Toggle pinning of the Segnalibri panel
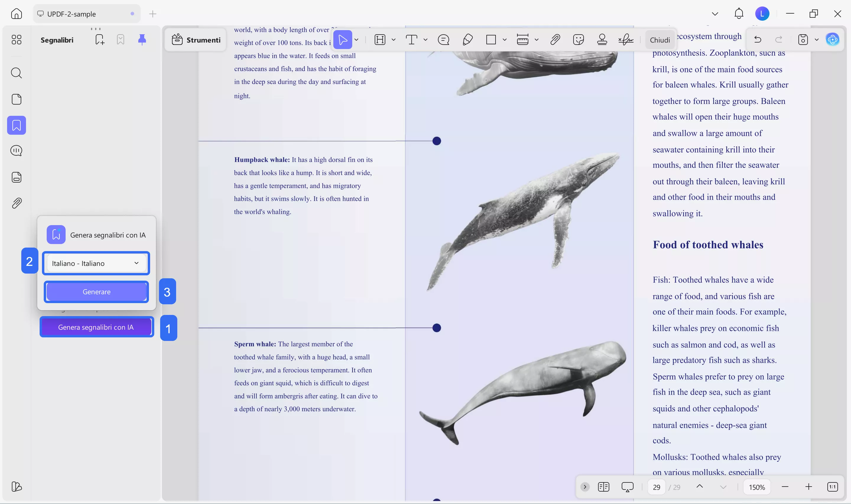Screen dimensions: 851x504 [142, 39]
